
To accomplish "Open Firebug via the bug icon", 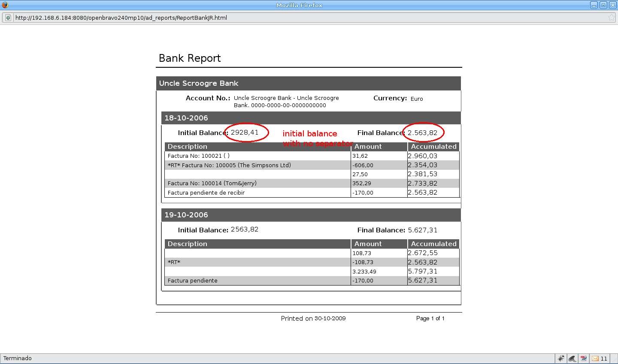I will tap(561, 358).
